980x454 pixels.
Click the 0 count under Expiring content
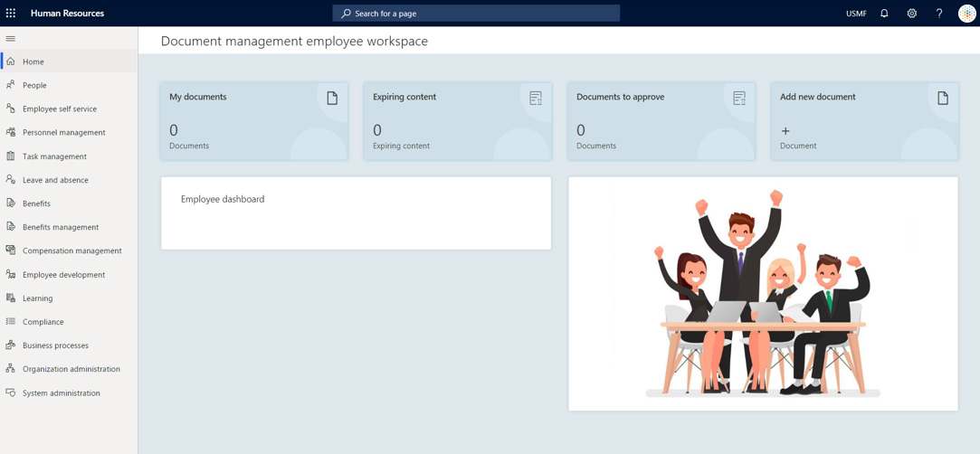377,130
